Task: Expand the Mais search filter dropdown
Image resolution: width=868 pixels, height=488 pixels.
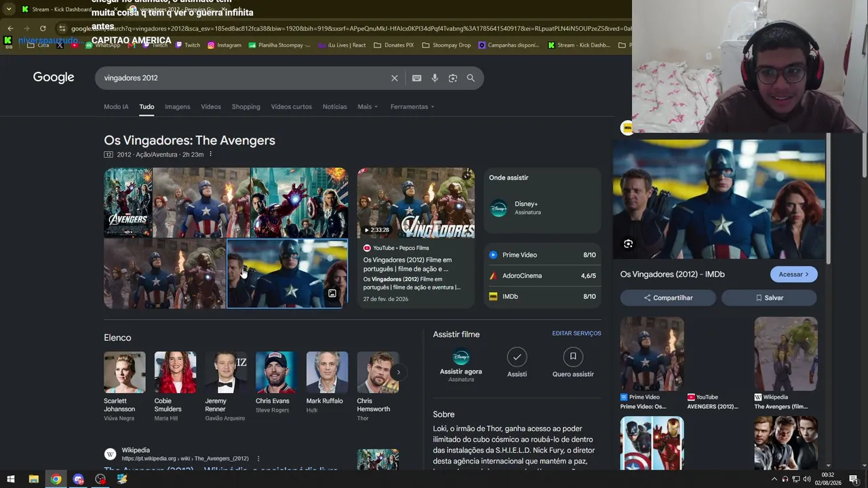Action: pos(368,106)
